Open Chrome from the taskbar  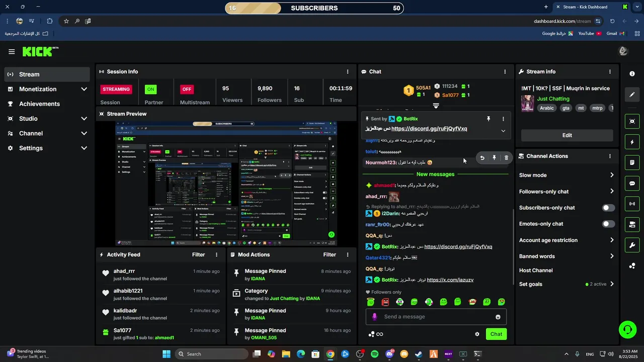coord(330,354)
